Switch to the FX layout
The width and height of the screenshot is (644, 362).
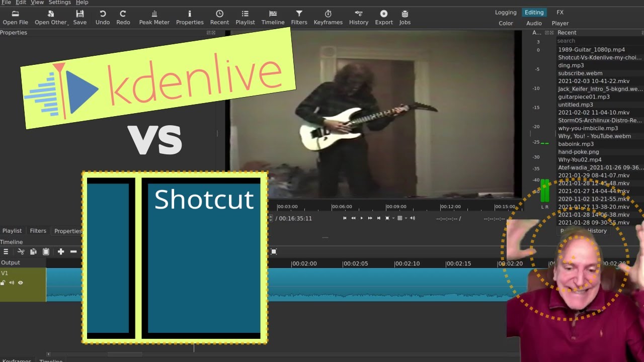(x=560, y=13)
